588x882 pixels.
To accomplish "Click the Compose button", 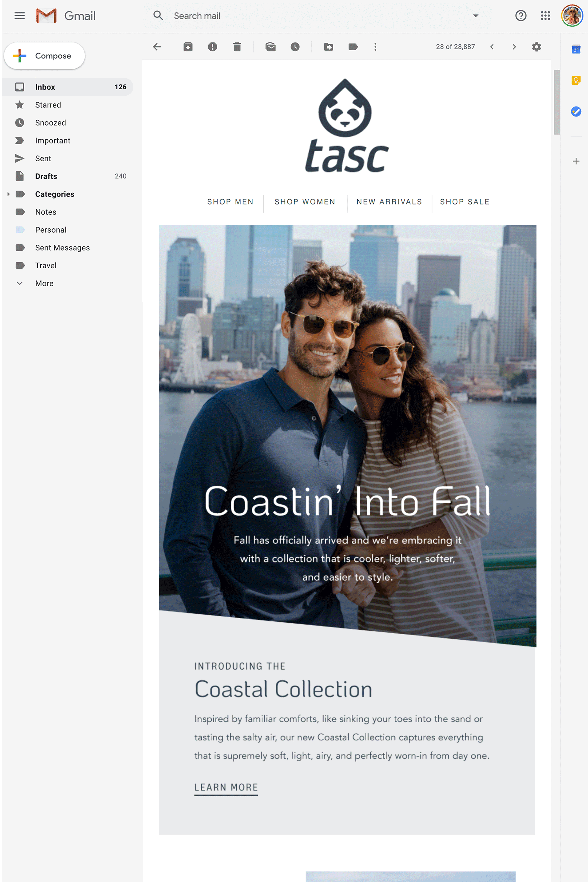I will pyautogui.click(x=45, y=56).
